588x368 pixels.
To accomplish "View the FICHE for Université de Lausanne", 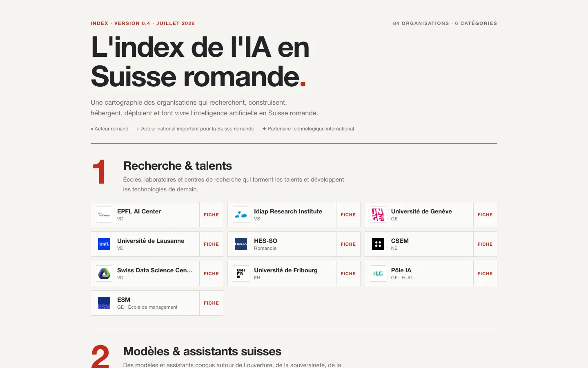I will (211, 244).
